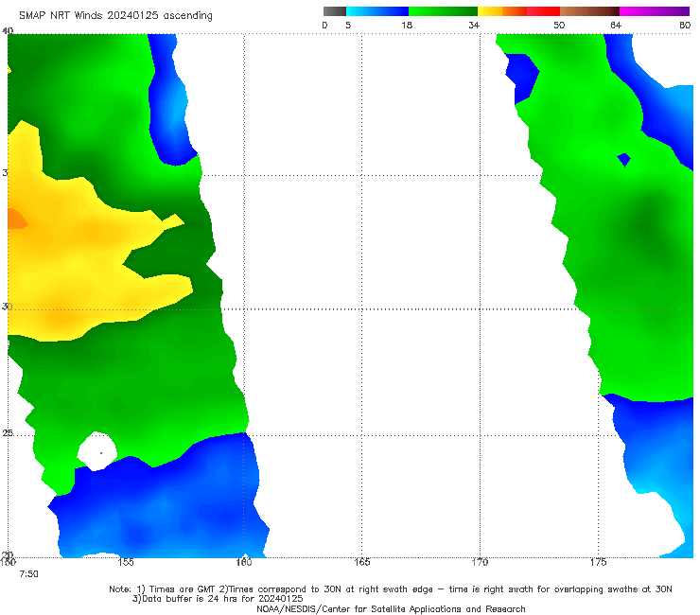The width and height of the screenshot is (700, 615).
Task: Click the magenta segment of the color bar
Action: click(655, 11)
